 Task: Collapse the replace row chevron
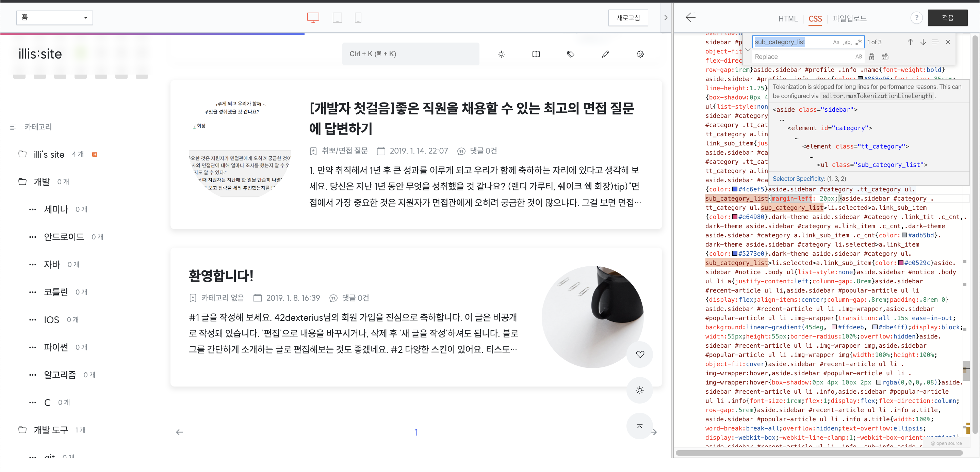click(x=748, y=49)
